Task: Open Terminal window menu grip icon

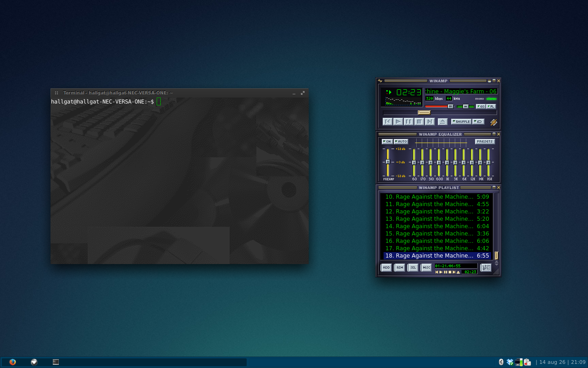Action: 57,93
